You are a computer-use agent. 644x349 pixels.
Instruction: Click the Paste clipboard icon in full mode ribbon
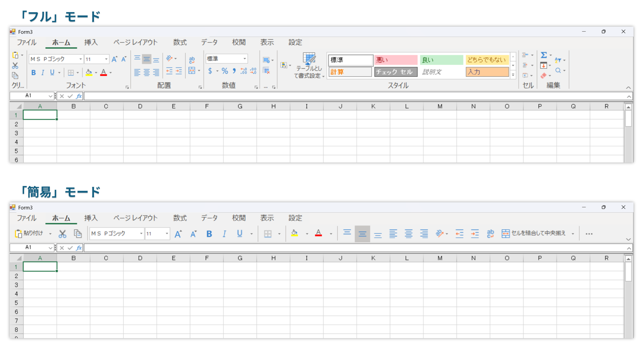[15, 55]
